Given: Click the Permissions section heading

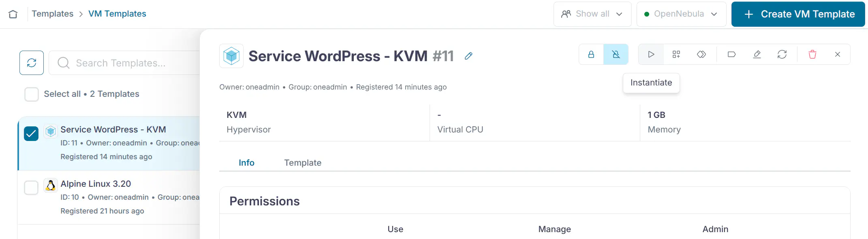Looking at the screenshot, I should pyautogui.click(x=265, y=201).
